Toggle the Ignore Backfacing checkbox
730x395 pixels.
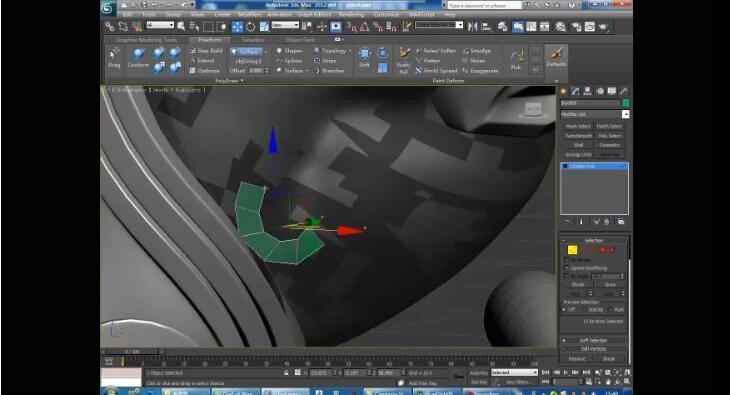pyautogui.click(x=567, y=268)
